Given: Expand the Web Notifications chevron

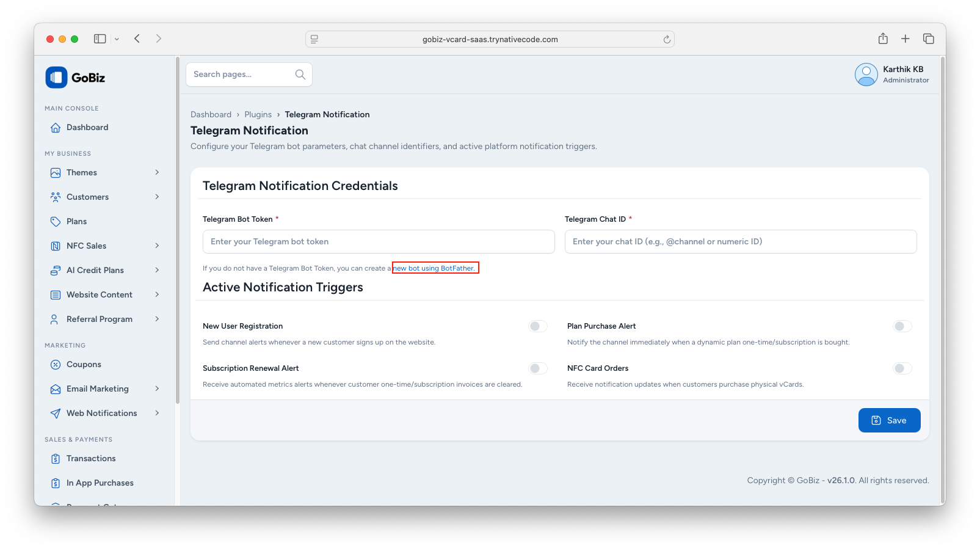Looking at the screenshot, I should click(x=157, y=413).
